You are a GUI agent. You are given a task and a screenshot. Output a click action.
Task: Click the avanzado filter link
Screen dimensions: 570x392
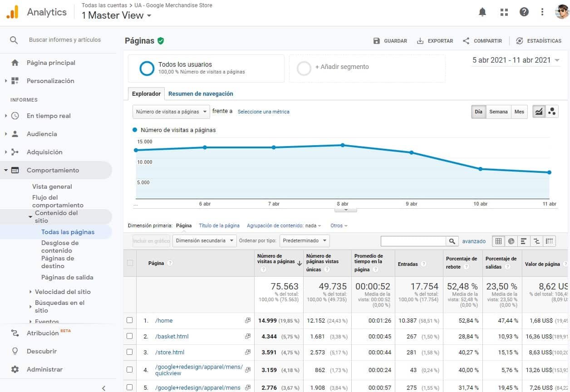point(474,241)
